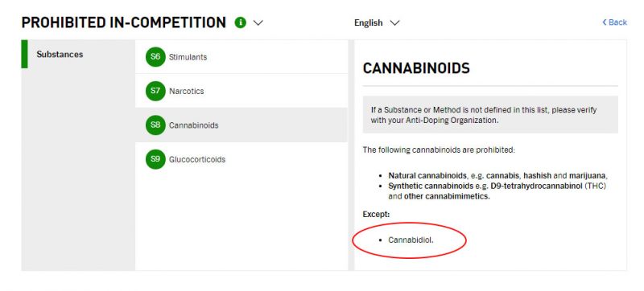Open the Narcotics category row
The image size is (644, 291).
[x=241, y=91]
